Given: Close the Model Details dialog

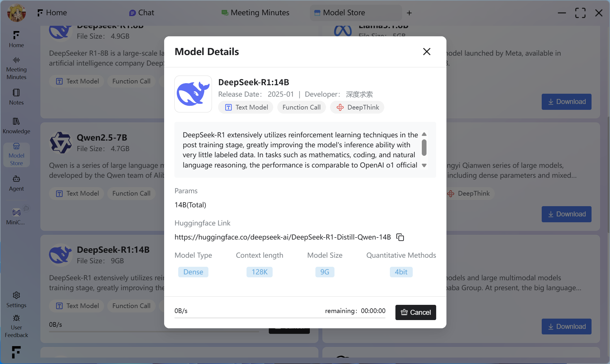Looking at the screenshot, I should (x=427, y=52).
